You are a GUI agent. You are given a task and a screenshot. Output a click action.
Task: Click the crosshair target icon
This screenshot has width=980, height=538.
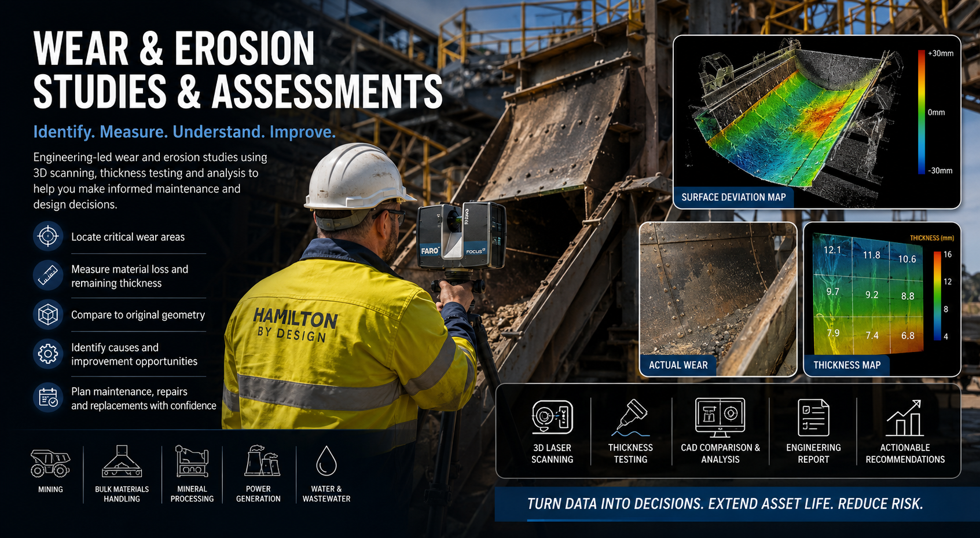click(48, 236)
